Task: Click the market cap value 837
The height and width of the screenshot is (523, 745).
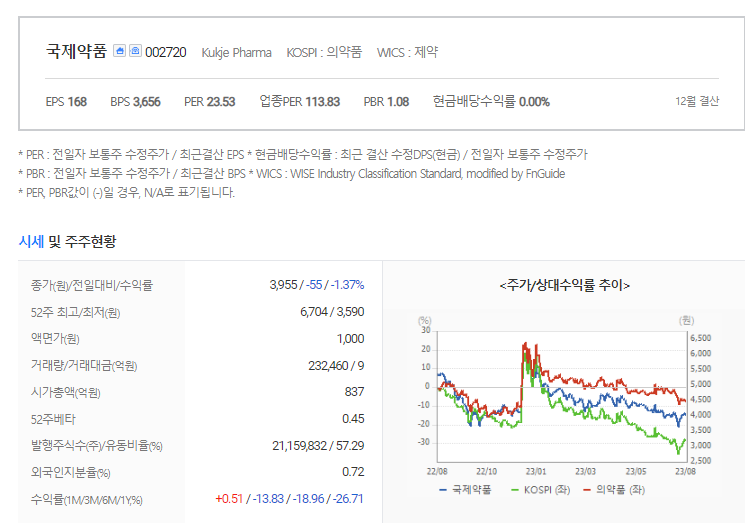Action: click(x=354, y=392)
